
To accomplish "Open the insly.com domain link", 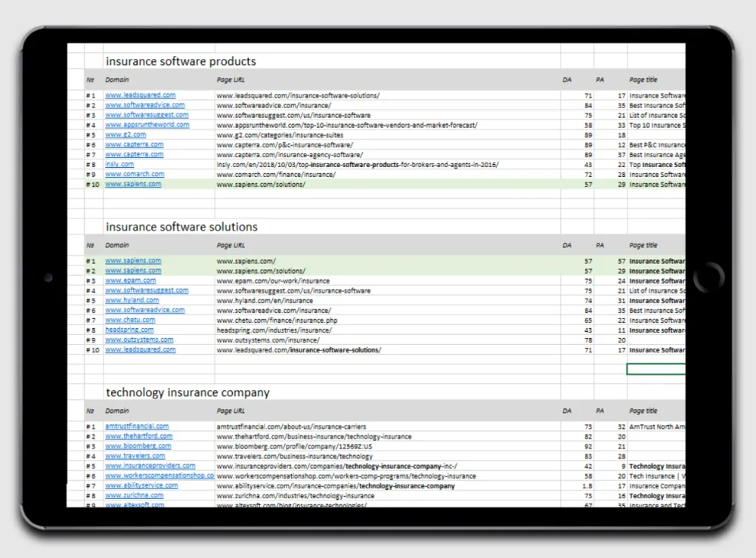I will click(119, 164).
